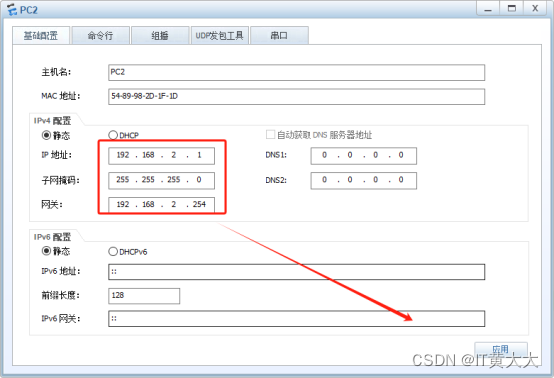Click the DNS2 label
The width and height of the screenshot is (554, 378).
276,180
